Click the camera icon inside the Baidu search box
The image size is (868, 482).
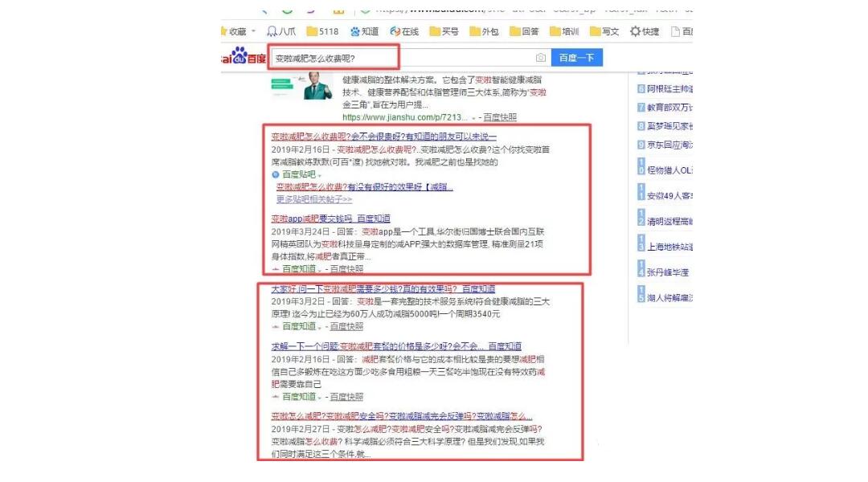(539, 57)
